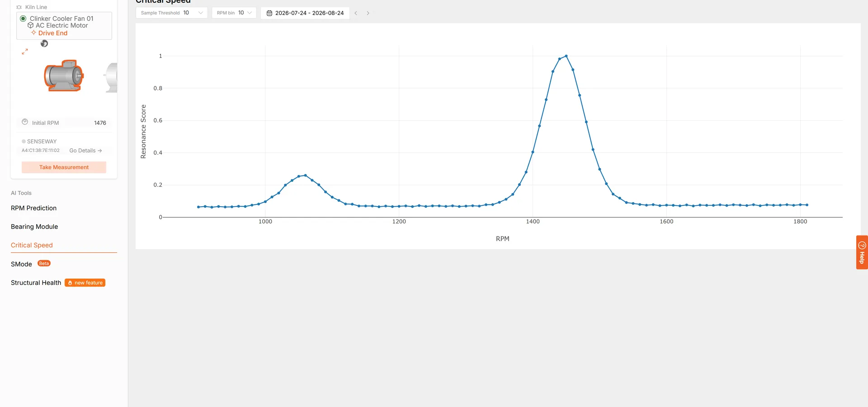The image size is (868, 407).
Task: Click the rotate view icon under Drive End
Action: tap(44, 43)
